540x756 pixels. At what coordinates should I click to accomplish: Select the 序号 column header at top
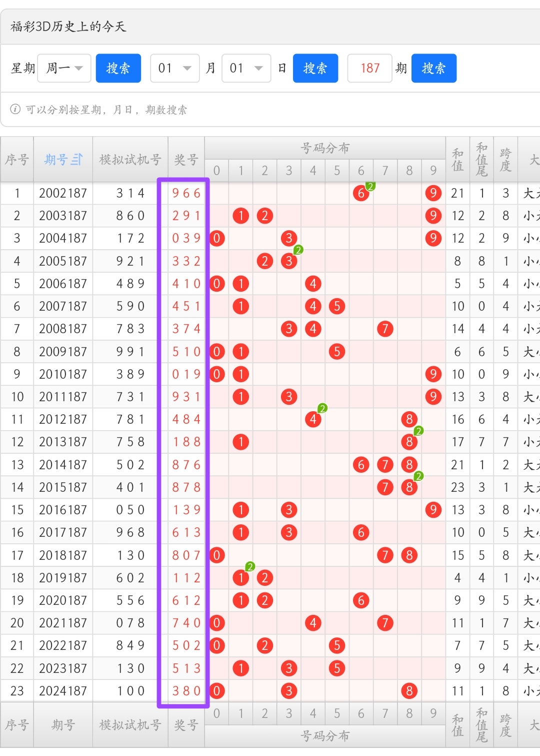17,160
